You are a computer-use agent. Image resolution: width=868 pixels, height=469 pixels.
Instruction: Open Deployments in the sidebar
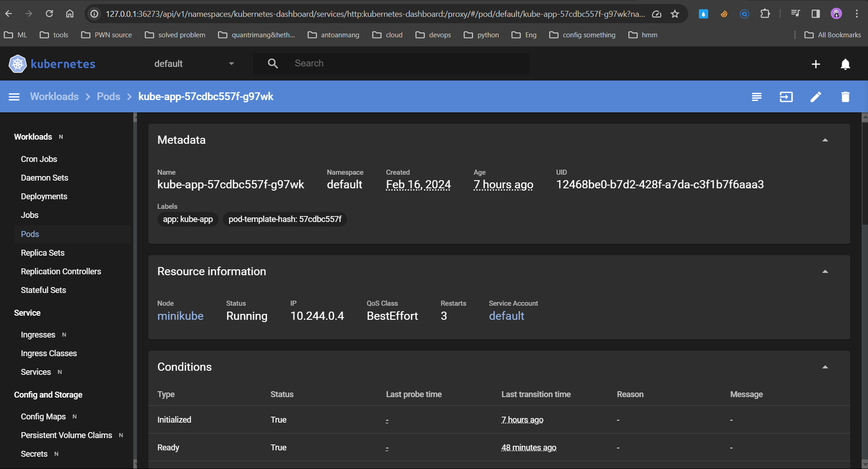(x=44, y=197)
